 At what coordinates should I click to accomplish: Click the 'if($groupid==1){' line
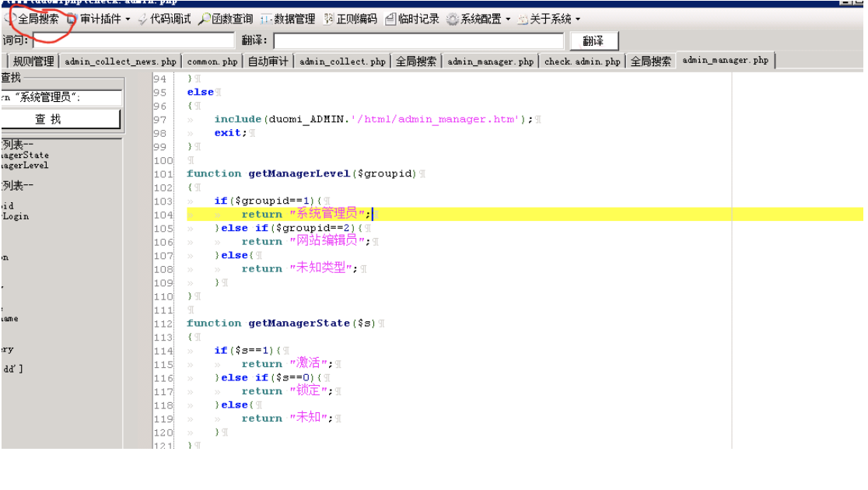[x=268, y=201]
